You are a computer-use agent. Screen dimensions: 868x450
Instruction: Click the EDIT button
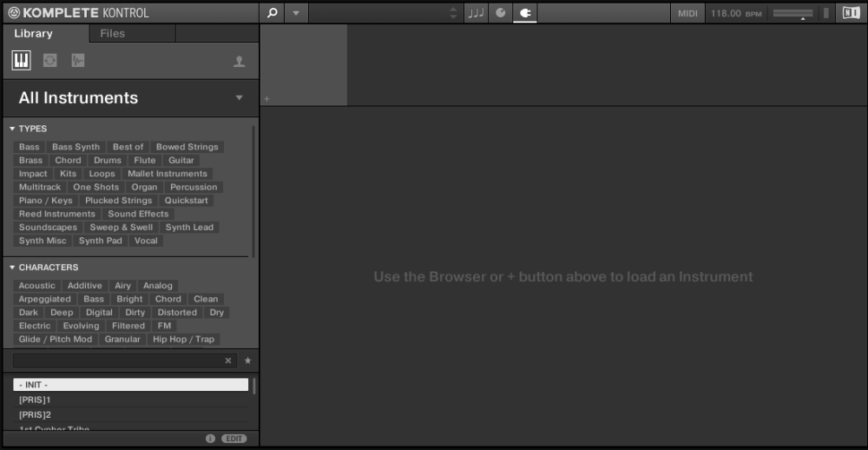pos(234,439)
